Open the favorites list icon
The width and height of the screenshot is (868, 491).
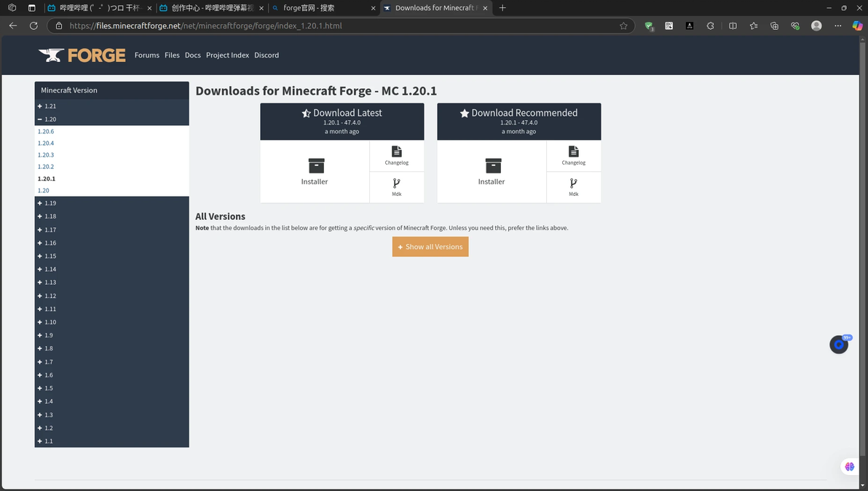pyautogui.click(x=754, y=25)
